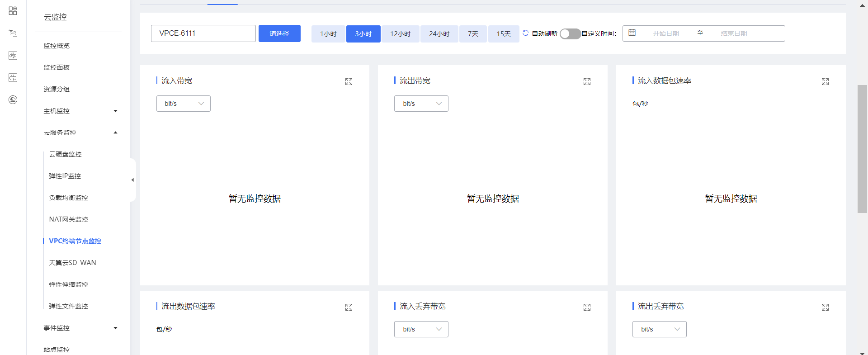Click the refresh icon beside 自动刷新
Image resolution: width=868 pixels, height=355 pixels.
pyautogui.click(x=525, y=33)
